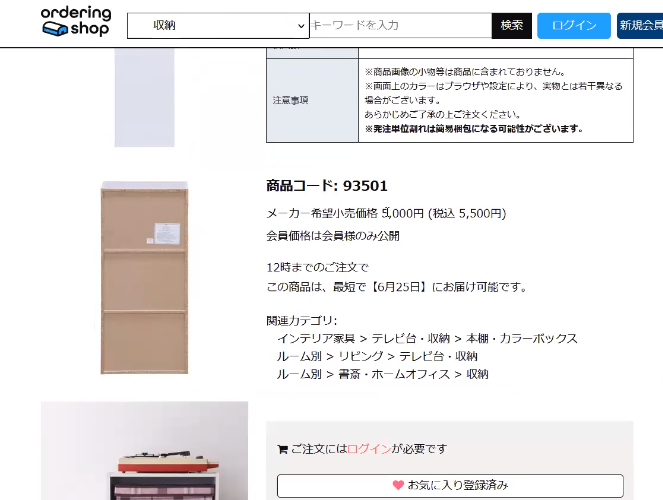
Task: Click the 書斎・ホームオフィス category link
Action: pyautogui.click(x=394, y=374)
